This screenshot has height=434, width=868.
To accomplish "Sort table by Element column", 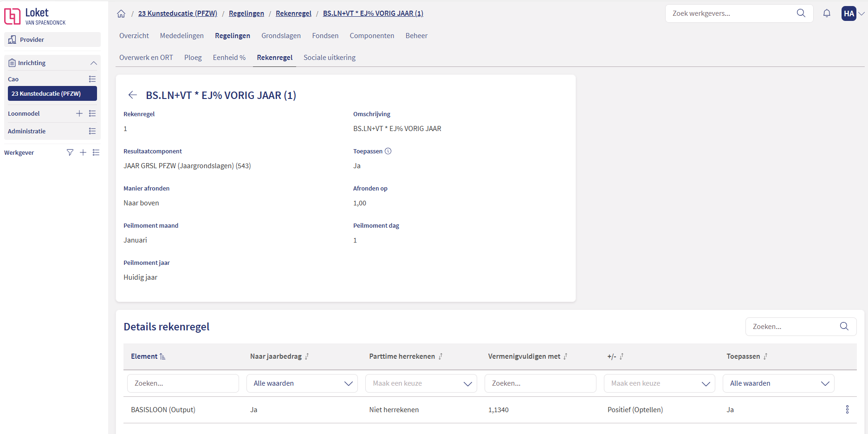I will point(148,356).
